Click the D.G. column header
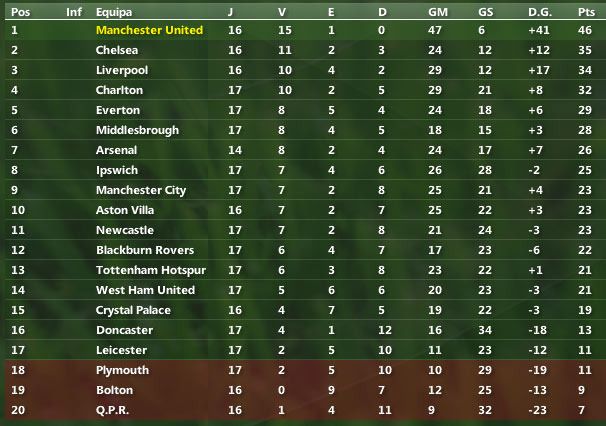This screenshot has height=426, width=606. pyautogui.click(x=540, y=12)
